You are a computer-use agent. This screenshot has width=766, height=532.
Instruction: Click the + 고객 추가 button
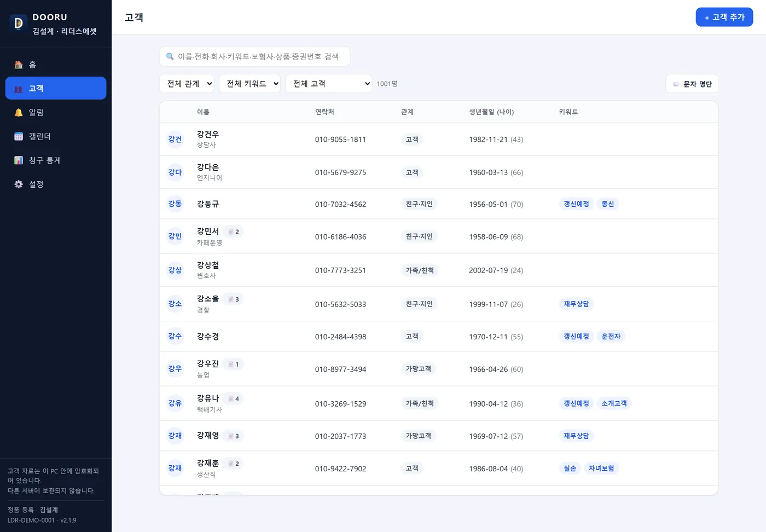(x=724, y=17)
